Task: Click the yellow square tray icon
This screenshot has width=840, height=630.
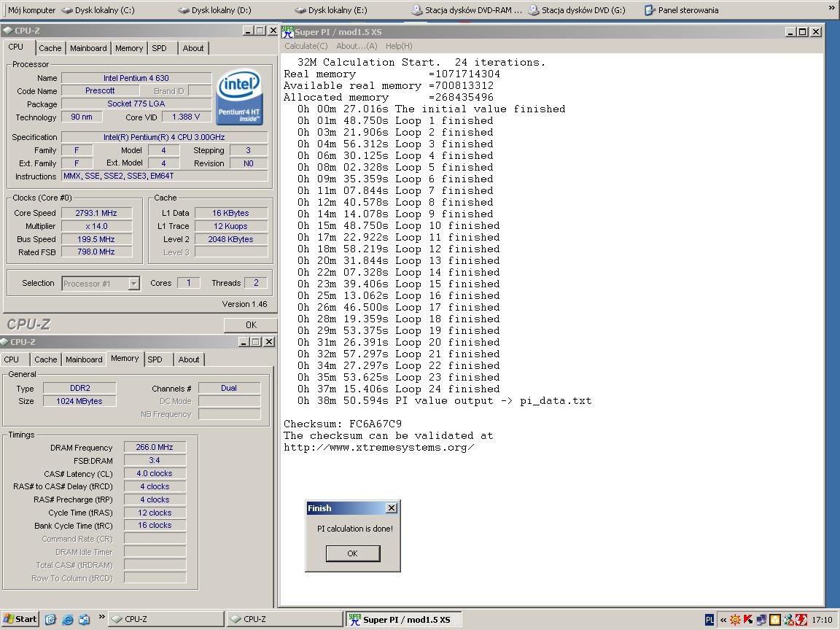Action: pyautogui.click(x=774, y=620)
